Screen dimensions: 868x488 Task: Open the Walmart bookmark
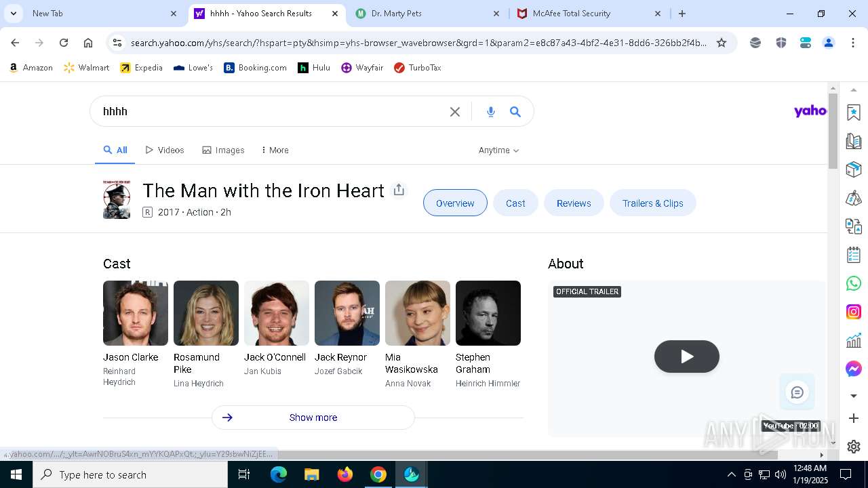coord(86,68)
